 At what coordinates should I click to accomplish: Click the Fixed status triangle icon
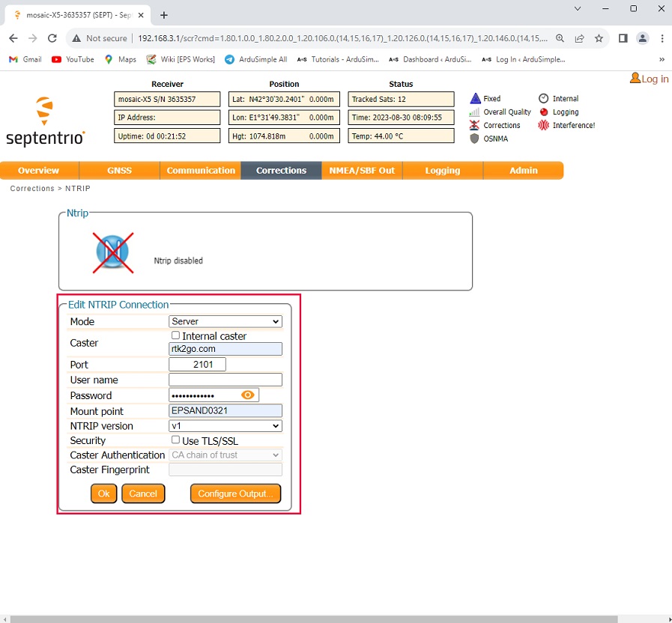pos(474,99)
